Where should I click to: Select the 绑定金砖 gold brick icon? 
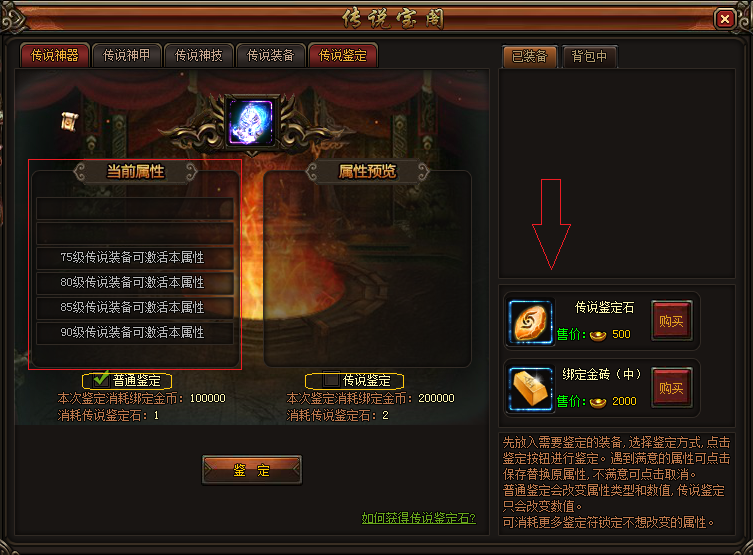coord(531,389)
